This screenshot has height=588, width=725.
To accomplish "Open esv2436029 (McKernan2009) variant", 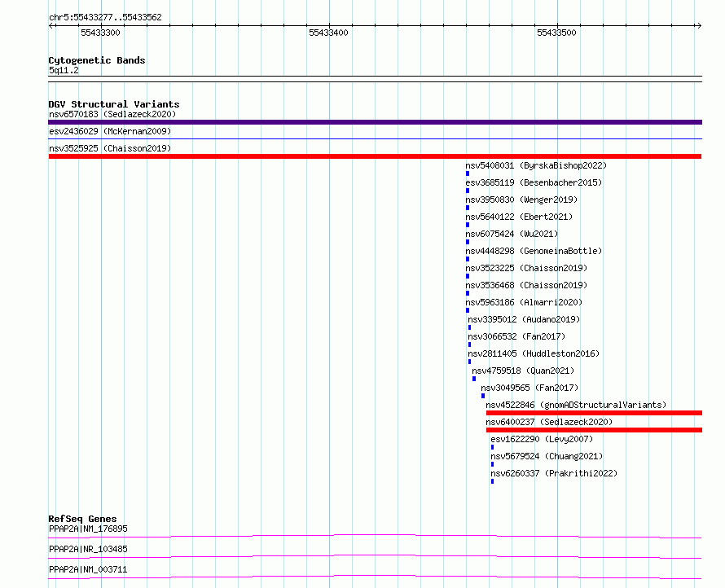I will coord(110,131).
